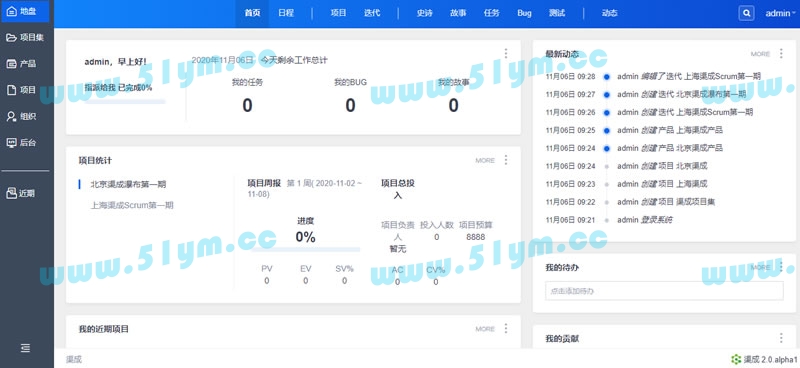Screen dimensions: 800x368
Task: Open the 我的待办 block options menu
Action: coord(781,266)
